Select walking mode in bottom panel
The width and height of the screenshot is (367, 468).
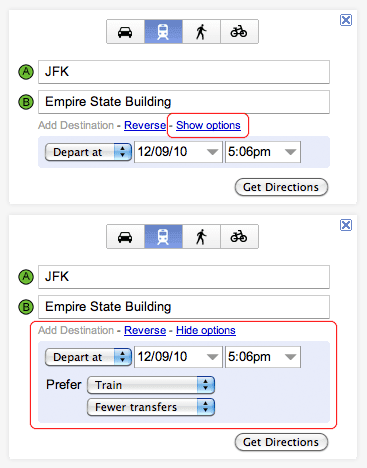[201, 237]
